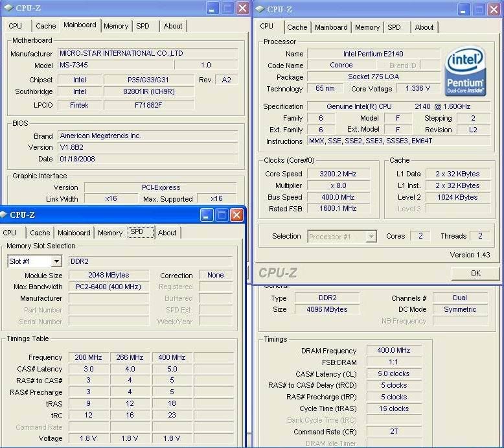Click the MICRO-STAR INTERNATIONAL manufacturer field

[148, 53]
